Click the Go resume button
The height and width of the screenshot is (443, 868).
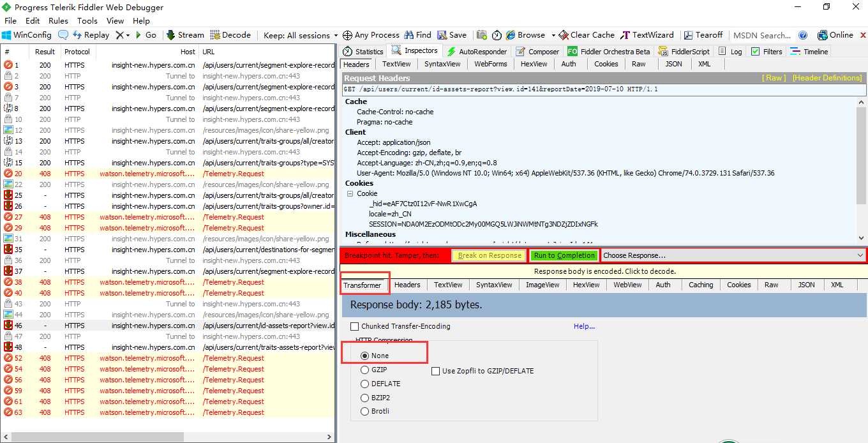(146, 35)
